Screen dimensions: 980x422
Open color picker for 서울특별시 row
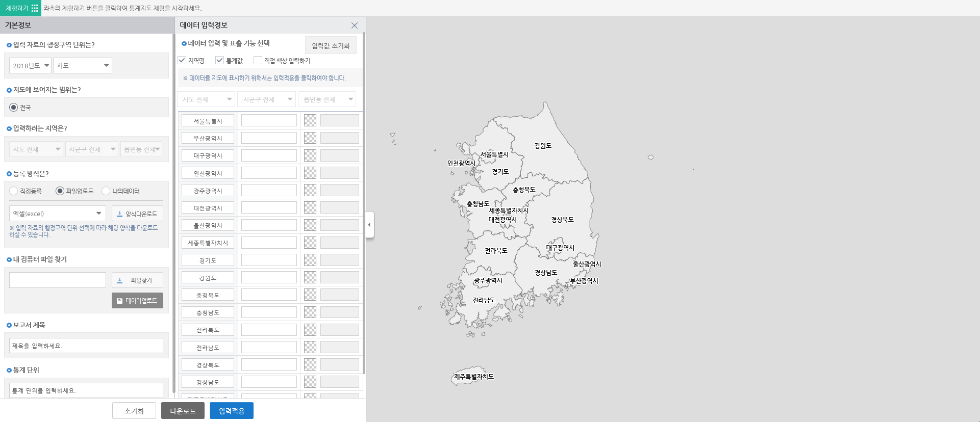pyautogui.click(x=310, y=120)
